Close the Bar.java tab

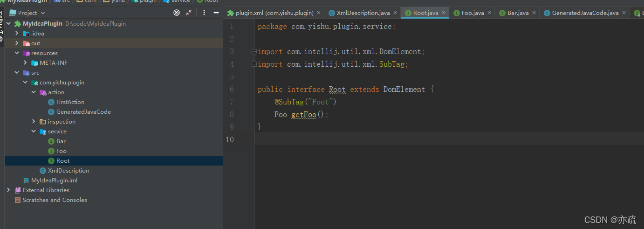click(x=534, y=13)
